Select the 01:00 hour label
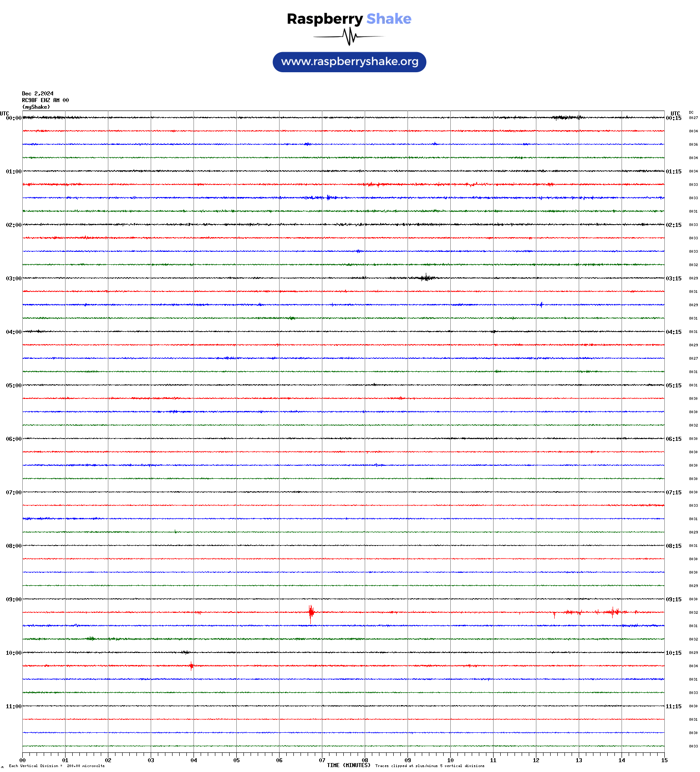 click(14, 172)
